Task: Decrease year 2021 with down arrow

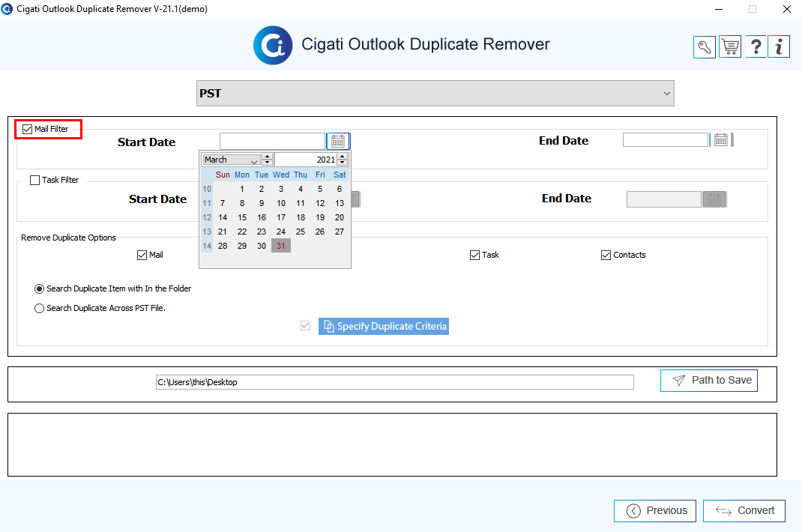Action: pos(343,163)
